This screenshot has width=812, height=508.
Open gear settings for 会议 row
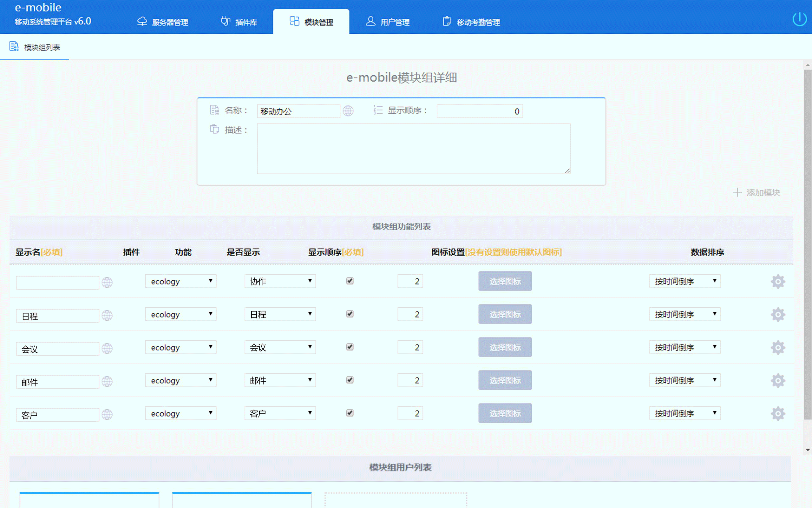[x=778, y=347]
